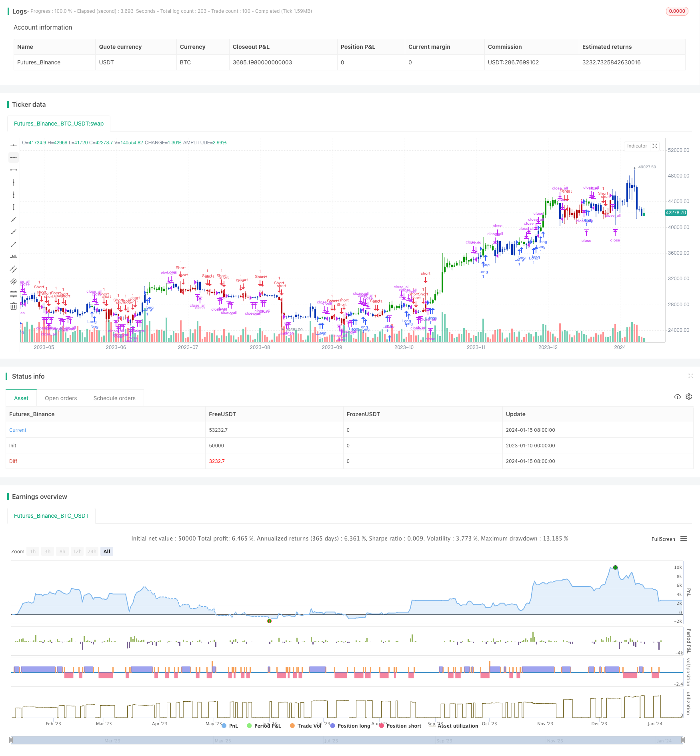This screenshot has width=700, height=756.
Task: Open the Indicator selector on the chart
Action: point(637,146)
